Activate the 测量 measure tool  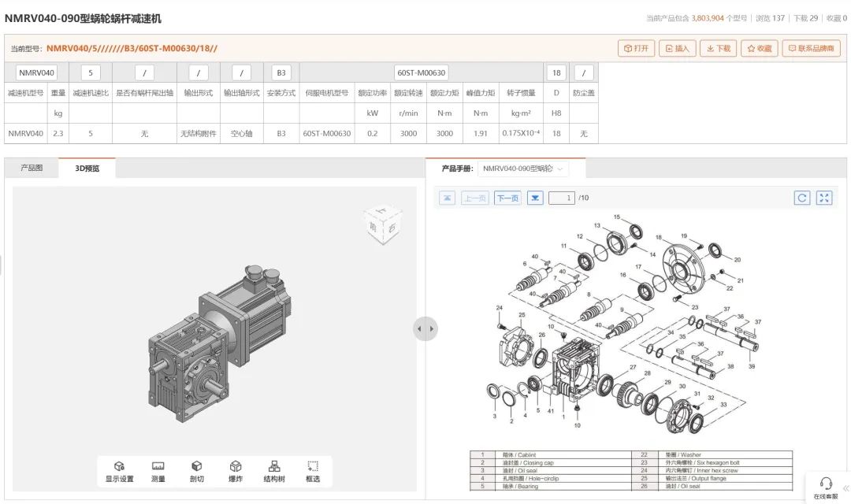[x=158, y=472]
